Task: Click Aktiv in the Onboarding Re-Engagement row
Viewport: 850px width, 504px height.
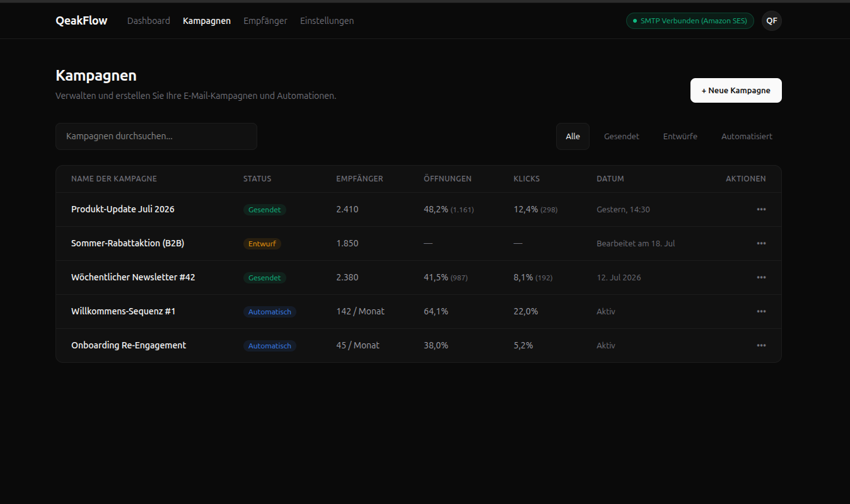Action: [606, 346]
